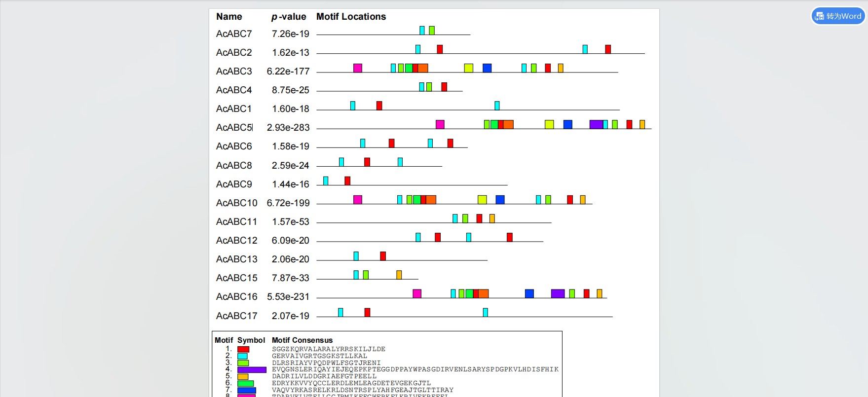The width and height of the screenshot is (868, 397).
Task: Click the 转为Word convert button
Action: [x=838, y=16]
